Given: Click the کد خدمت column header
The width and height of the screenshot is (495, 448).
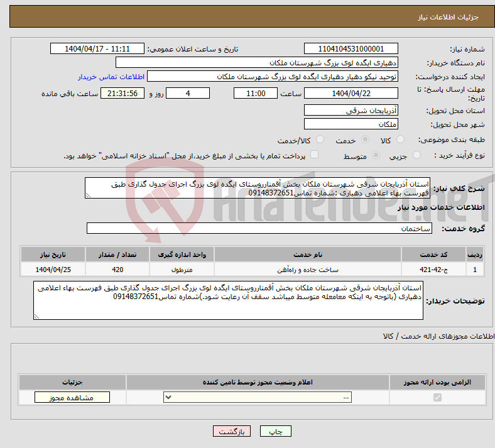Looking at the screenshot, I should (434, 254).
